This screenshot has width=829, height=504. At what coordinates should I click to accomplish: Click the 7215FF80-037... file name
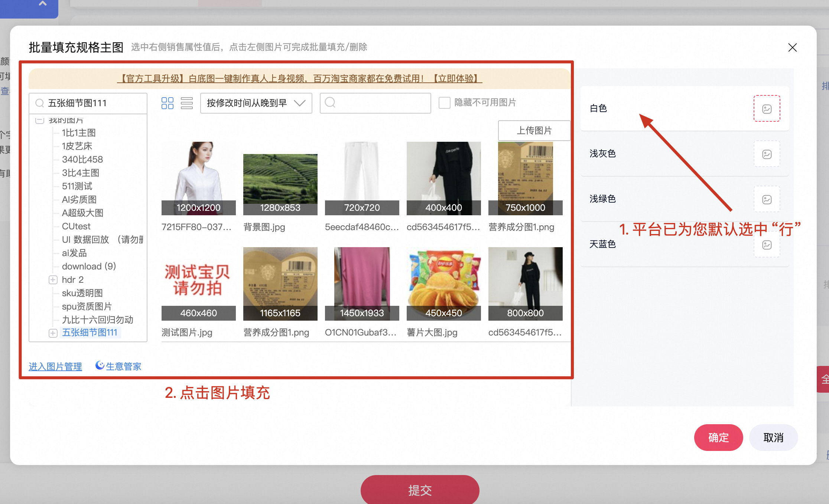196,227
